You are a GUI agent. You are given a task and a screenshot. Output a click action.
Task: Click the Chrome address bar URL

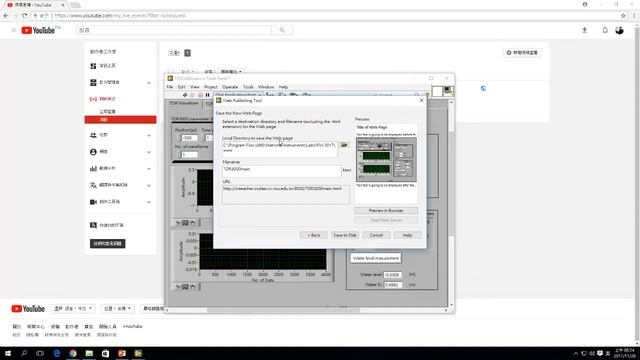120,16
